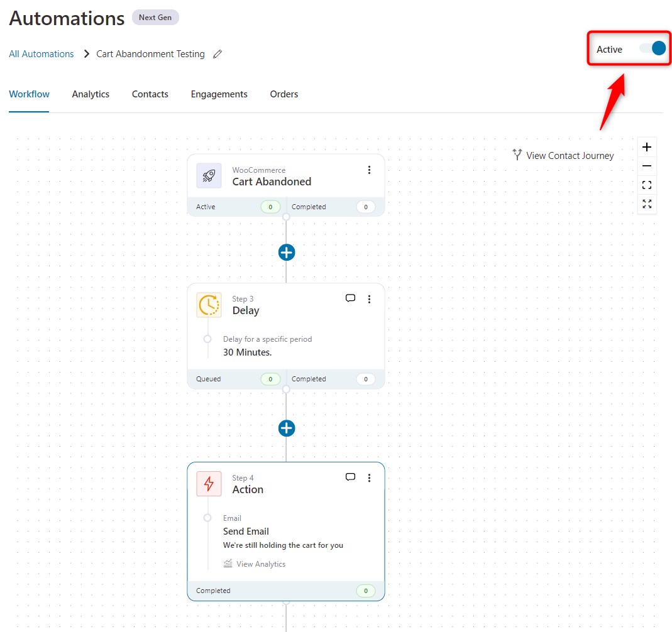Add a step between trigger and Delay
672x632 pixels.
[287, 252]
